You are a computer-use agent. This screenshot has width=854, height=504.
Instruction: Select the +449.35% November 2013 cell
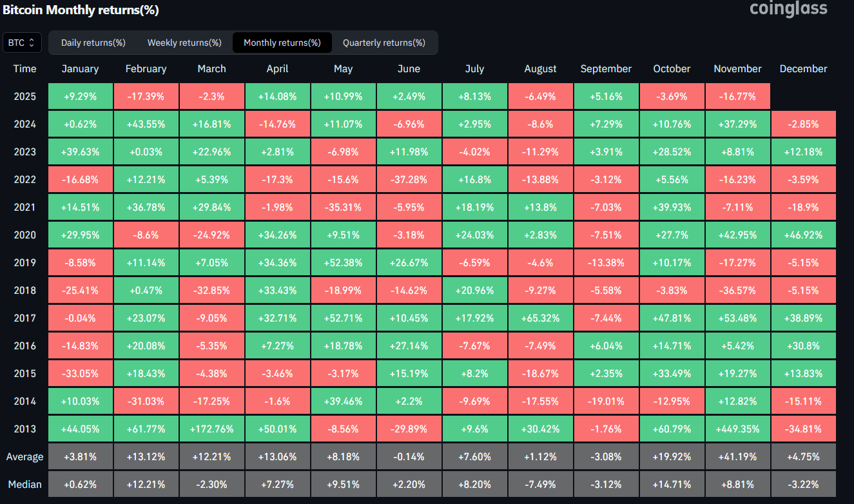click(737, 429)
